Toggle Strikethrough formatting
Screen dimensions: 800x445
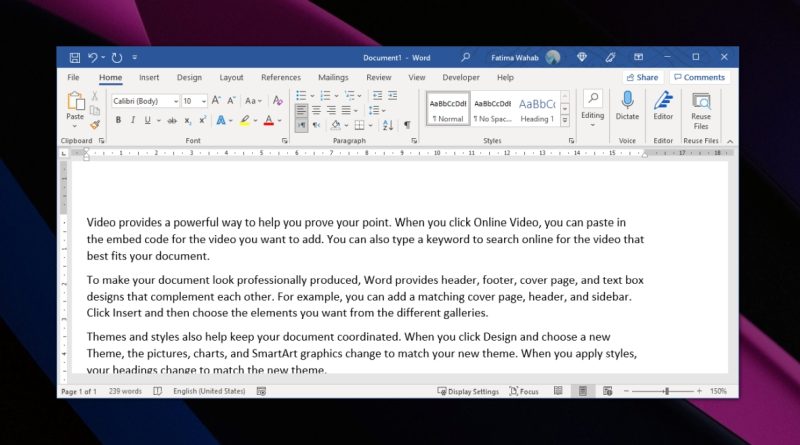(x=172, y=120)
